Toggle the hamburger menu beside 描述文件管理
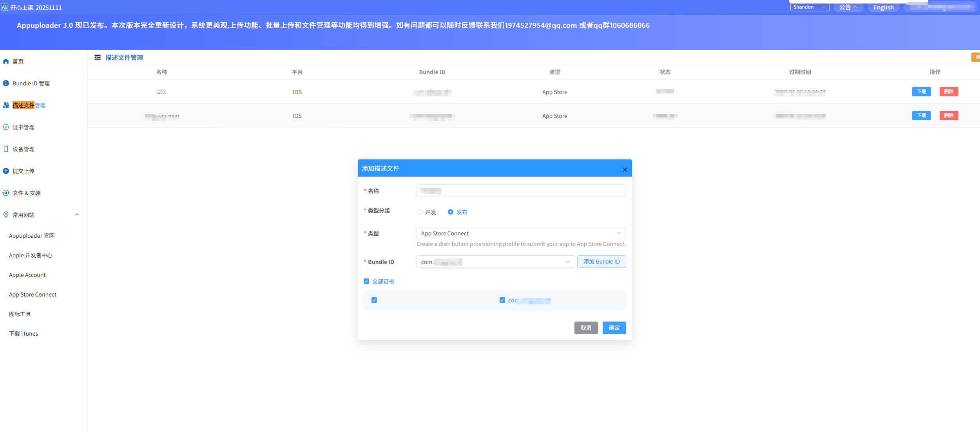 click(98, 58)
